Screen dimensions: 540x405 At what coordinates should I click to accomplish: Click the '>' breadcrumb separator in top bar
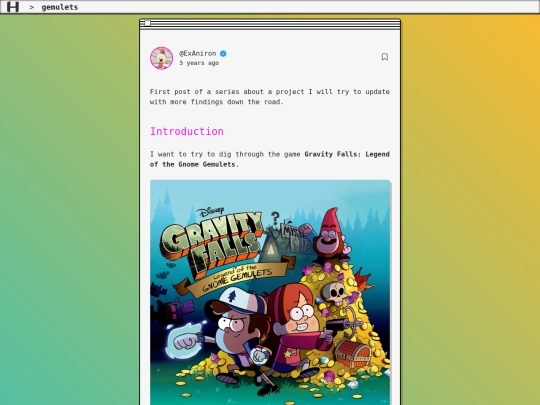(32, 7)
